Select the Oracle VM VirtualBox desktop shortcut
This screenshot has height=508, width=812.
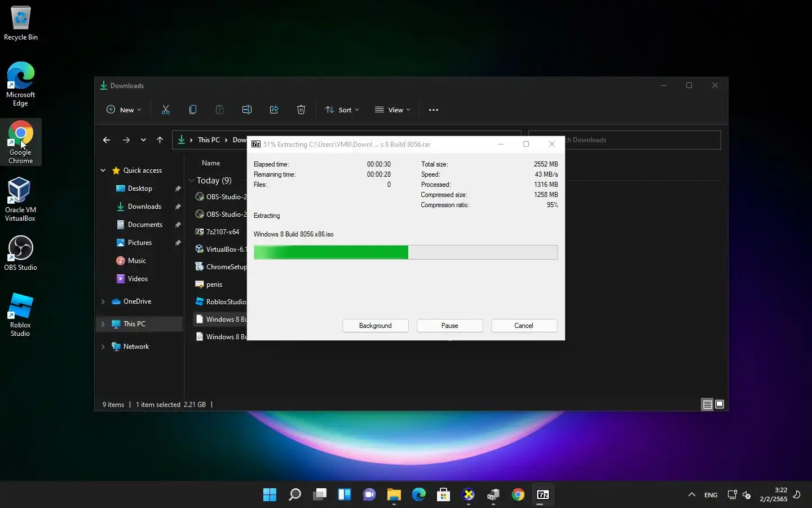click(21, 199)
